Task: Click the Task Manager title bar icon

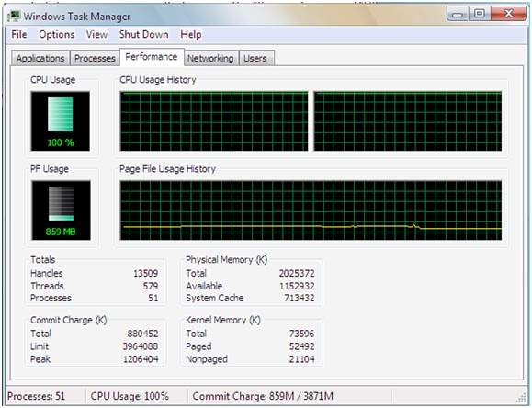Action: pos(14,16)
